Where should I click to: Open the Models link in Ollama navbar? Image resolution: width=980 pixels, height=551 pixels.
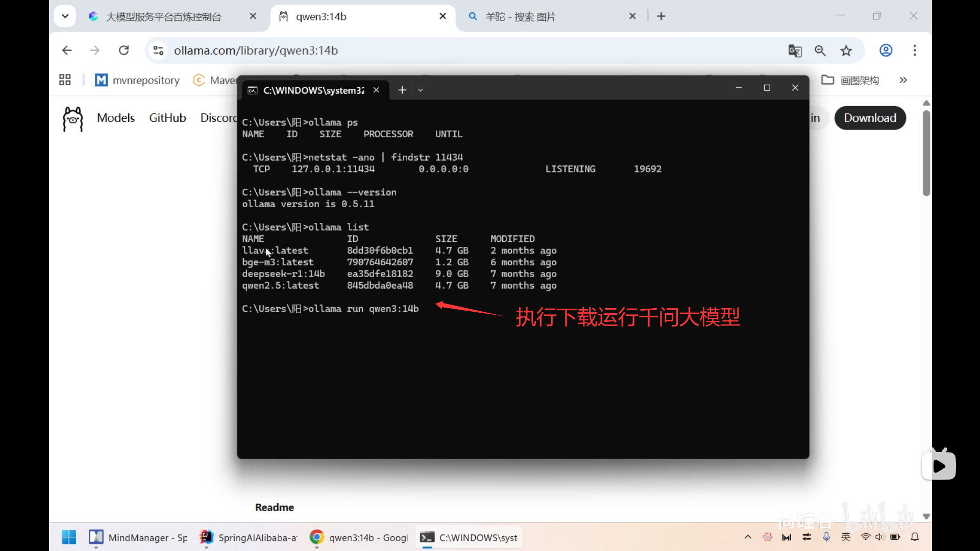click(116, 118)
